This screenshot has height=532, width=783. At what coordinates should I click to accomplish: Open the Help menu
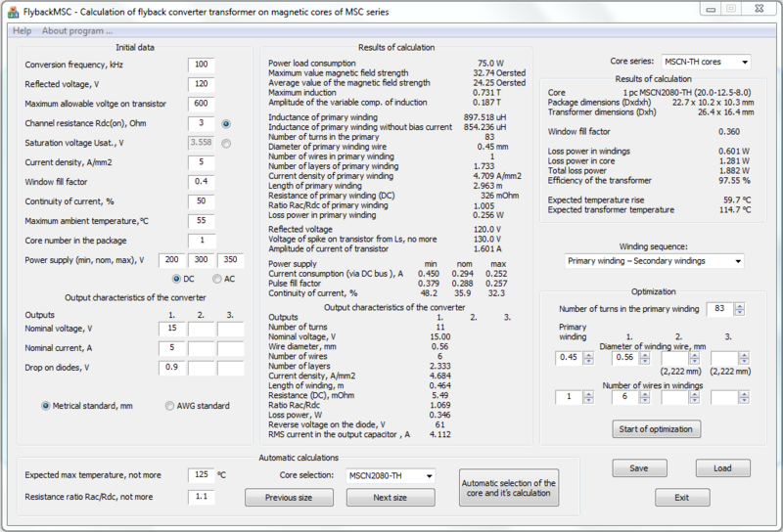[x=22, y=31]
